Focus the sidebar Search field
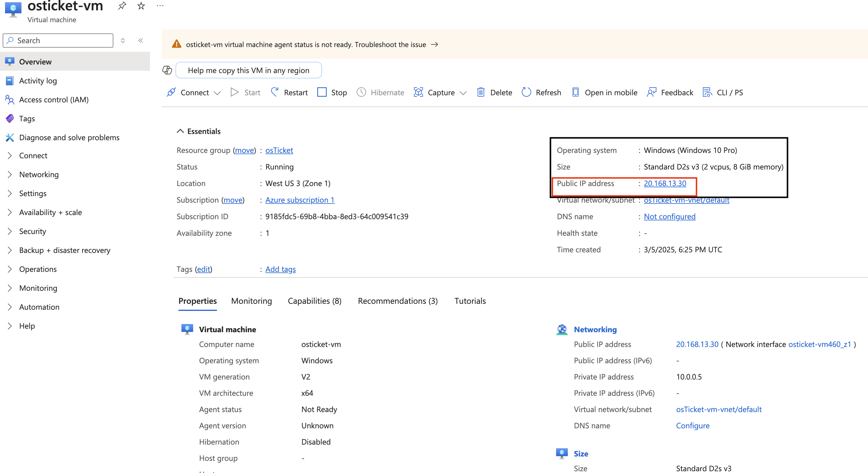The image size is (868, 473). click(x=58, y=41)
